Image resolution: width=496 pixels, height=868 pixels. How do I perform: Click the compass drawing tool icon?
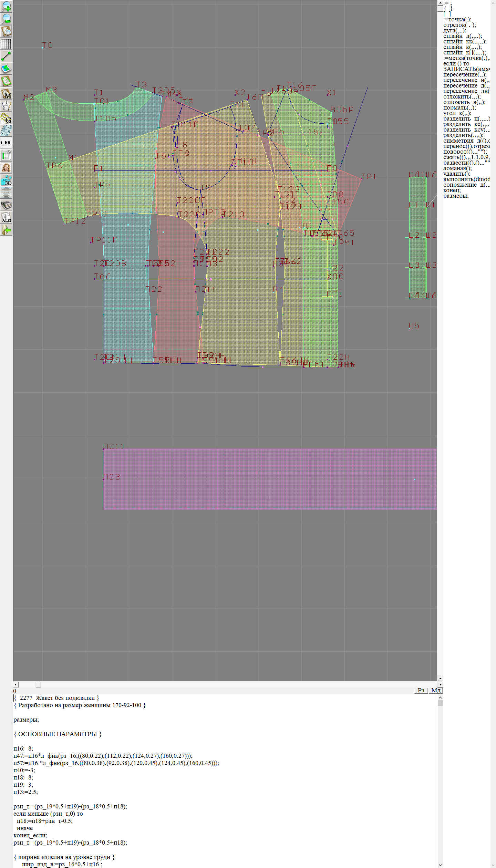point(6,106)
